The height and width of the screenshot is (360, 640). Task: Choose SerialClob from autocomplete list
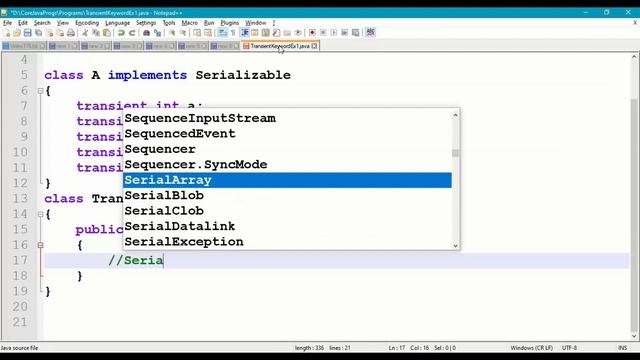[x=287, y=211]
